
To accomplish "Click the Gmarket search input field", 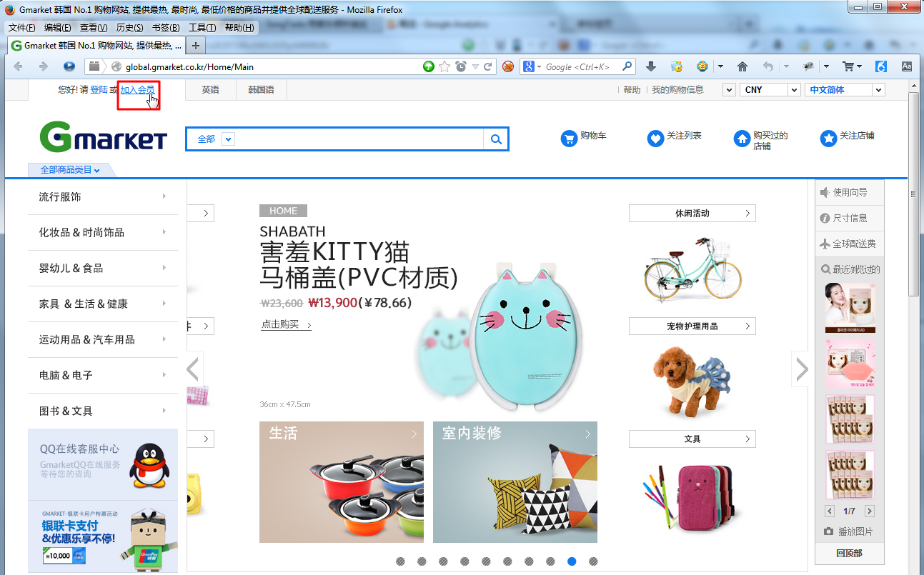I will (359, 139).
